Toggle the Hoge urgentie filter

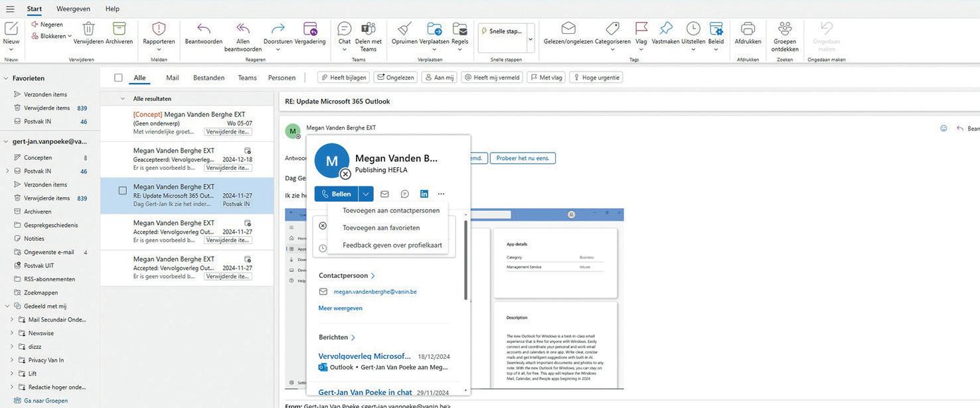click(596, 78)
